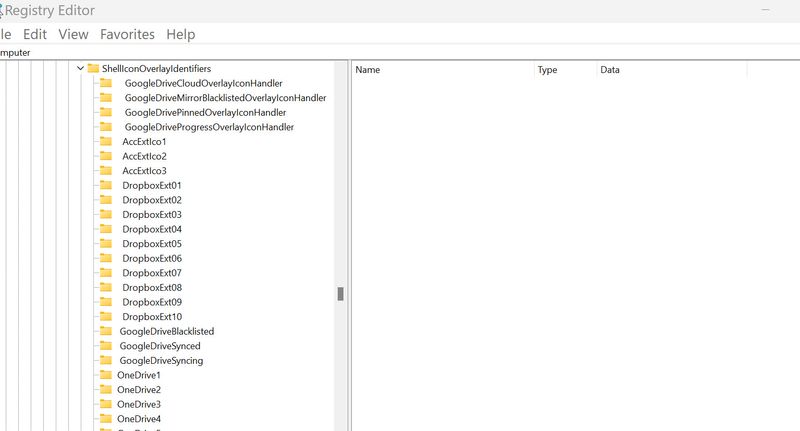Click the GoogleDriveSynced folder icon
Viewport: 800px width, 431px height.
click(106, 345)
